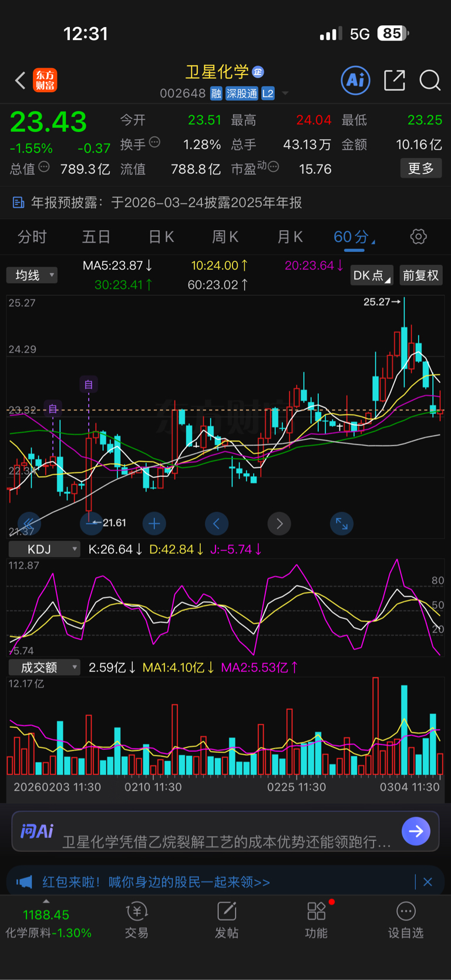Image resolution: width=451 pixels, height=980 pixels.
Task: Tap the verified badge beside 卫星化学
Action: point(258,72)
